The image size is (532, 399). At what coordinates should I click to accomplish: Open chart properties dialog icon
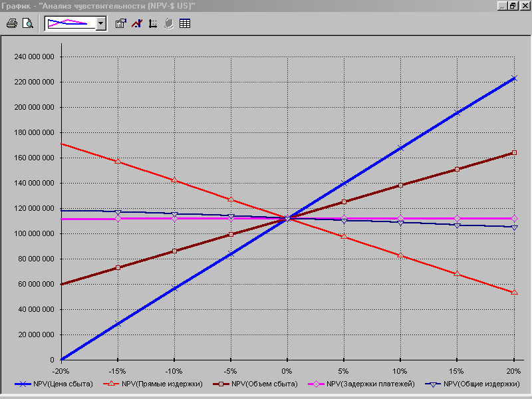tap(120, 23)
